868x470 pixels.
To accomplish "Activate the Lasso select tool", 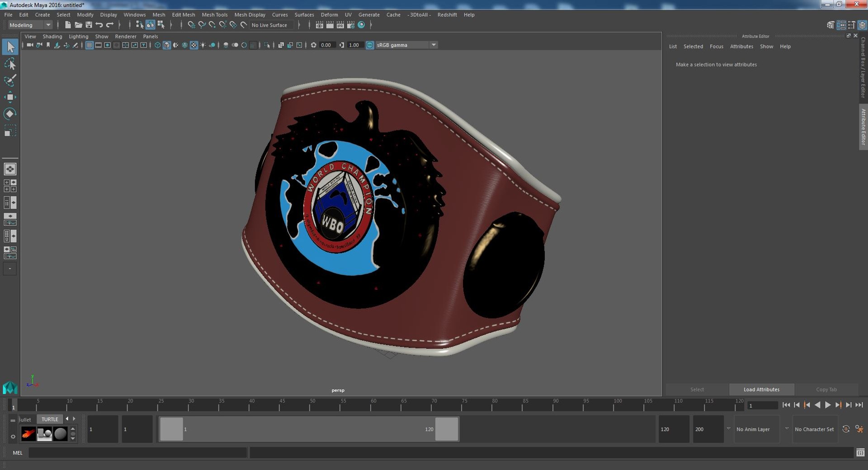I will [x=10, y=64].
